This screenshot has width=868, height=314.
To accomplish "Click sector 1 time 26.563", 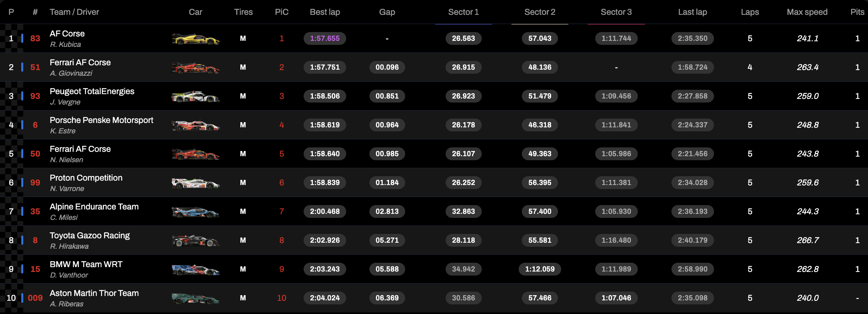I will [x=463, y=38].
